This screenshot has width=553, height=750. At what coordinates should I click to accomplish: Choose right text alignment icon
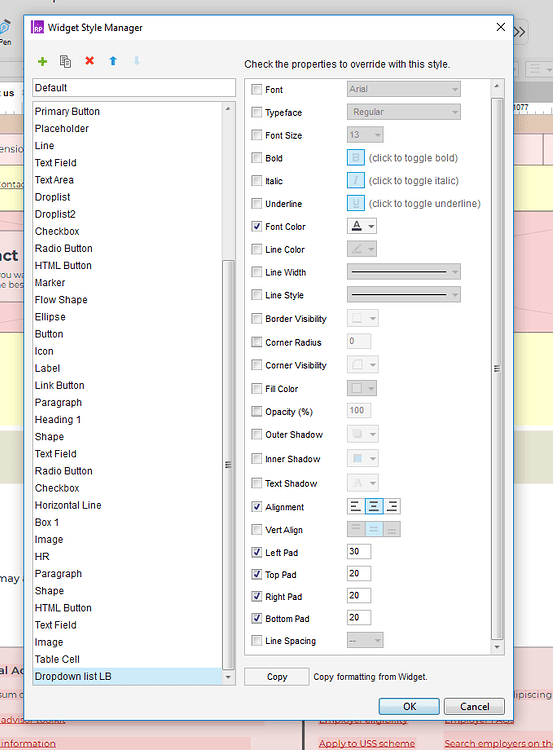(x=392, y=506)
